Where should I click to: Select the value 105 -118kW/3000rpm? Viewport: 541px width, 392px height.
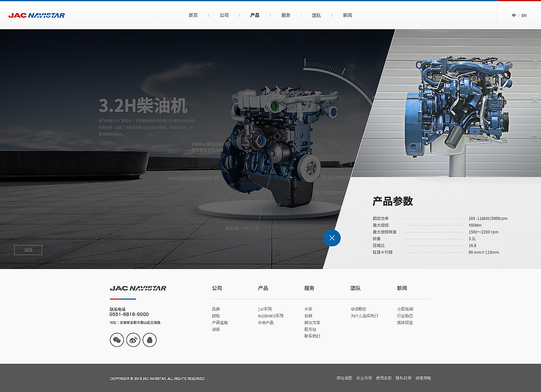(x=488, y=218)
